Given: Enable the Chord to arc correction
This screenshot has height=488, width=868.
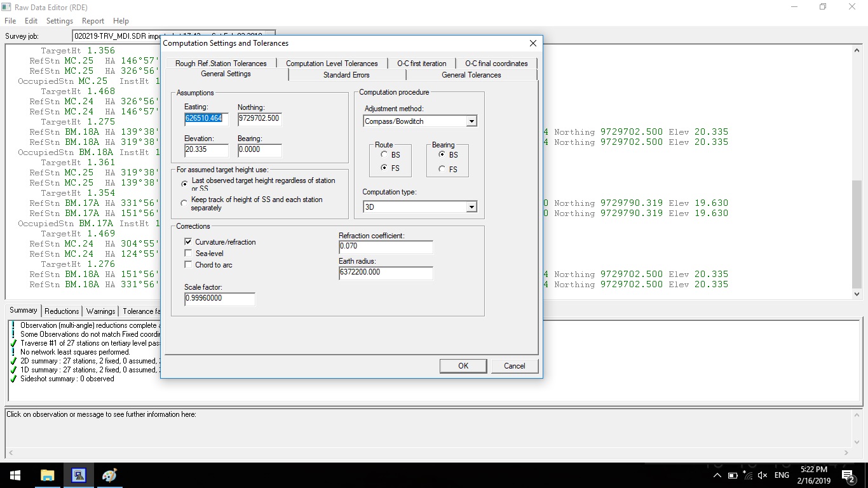Looking at the screenshot, I should click(x=188, y=265).
